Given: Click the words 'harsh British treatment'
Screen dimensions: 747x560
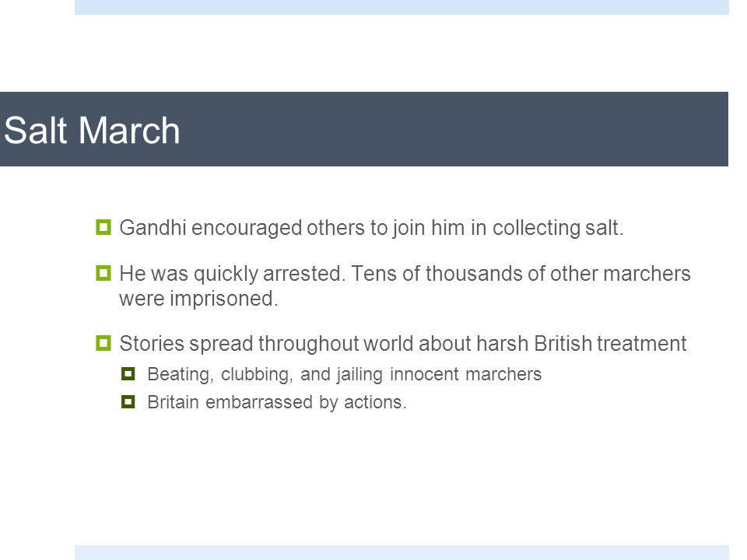Looking at the screenshot, I should tap(581, 343).
